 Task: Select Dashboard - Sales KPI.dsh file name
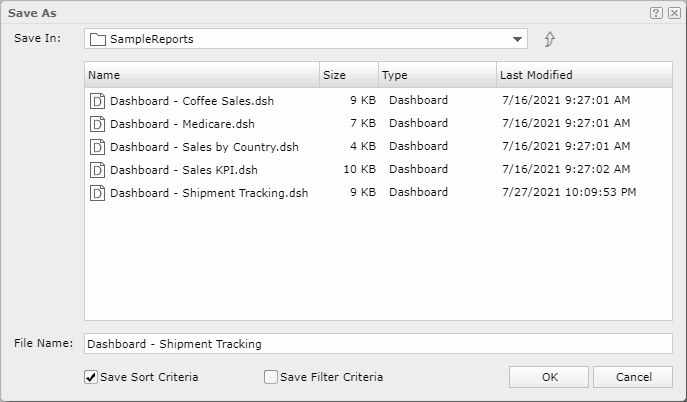point(184,170)
